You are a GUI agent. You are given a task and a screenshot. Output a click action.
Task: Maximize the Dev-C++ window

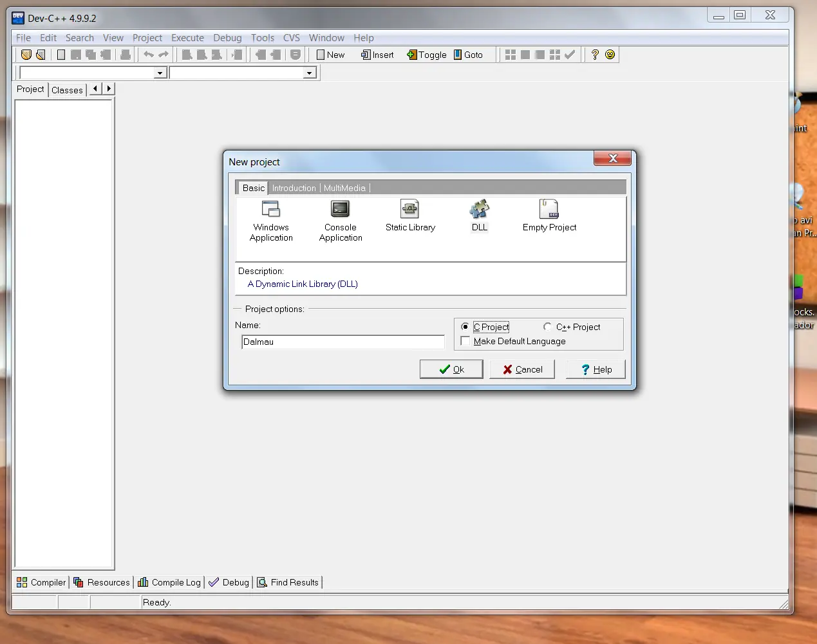740,15
